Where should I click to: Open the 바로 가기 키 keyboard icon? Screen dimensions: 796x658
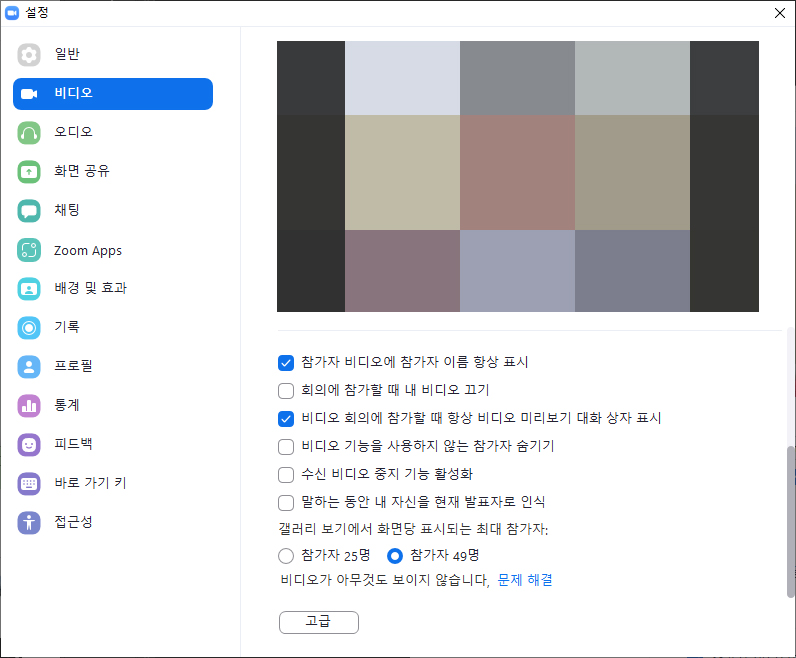pyautogui.click(x=29, y=483)
